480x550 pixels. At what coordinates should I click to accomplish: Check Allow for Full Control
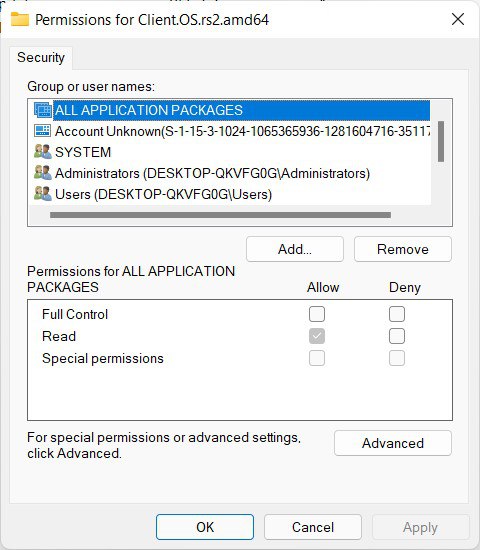point(317,314)
